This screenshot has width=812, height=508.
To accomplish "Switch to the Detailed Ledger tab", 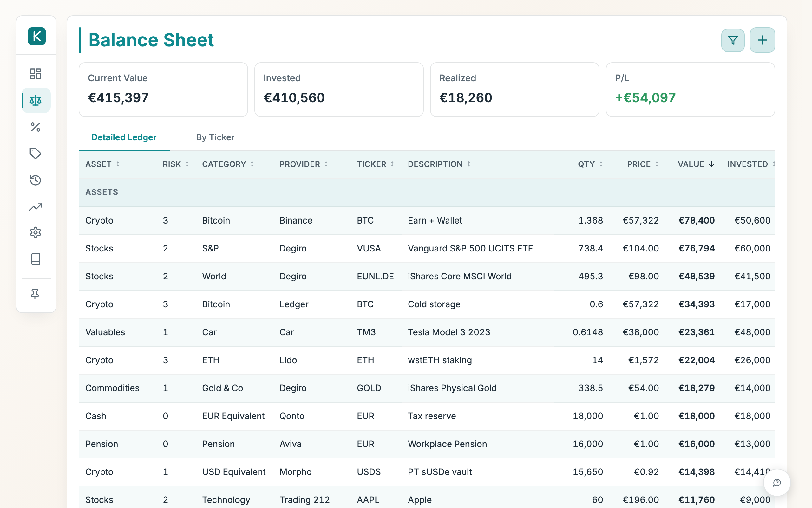I will 124,137.
